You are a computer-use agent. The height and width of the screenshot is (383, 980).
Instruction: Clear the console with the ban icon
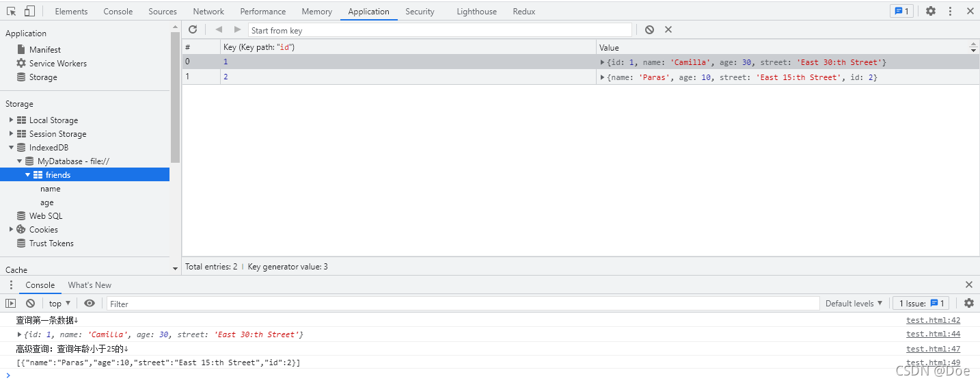[x=30, y=303]
